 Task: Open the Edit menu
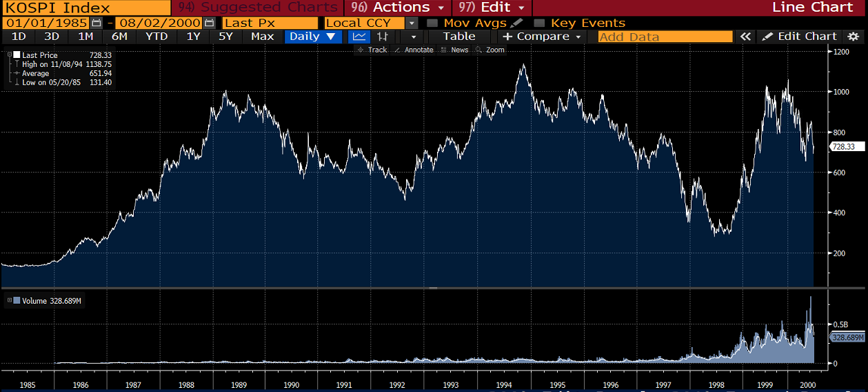pos(494,8)
